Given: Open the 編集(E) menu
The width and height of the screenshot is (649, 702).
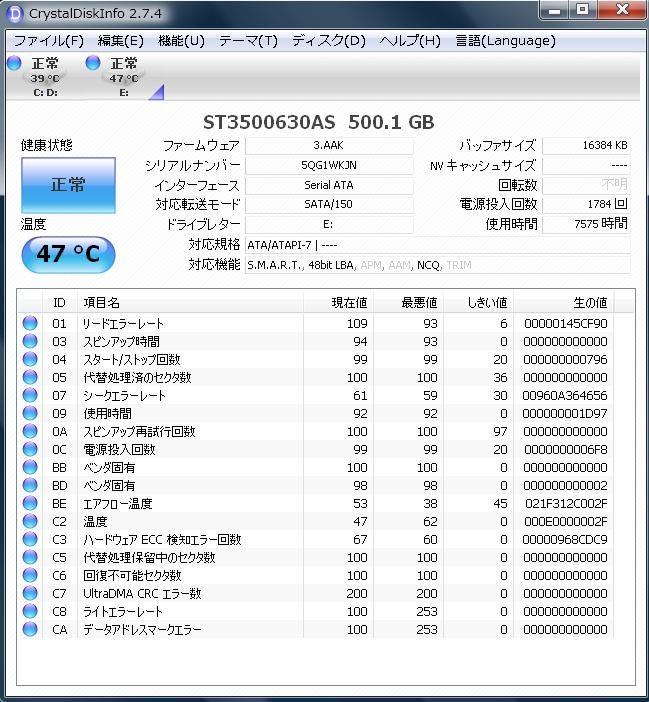Looking at the screenshot, I should point(120,41).
